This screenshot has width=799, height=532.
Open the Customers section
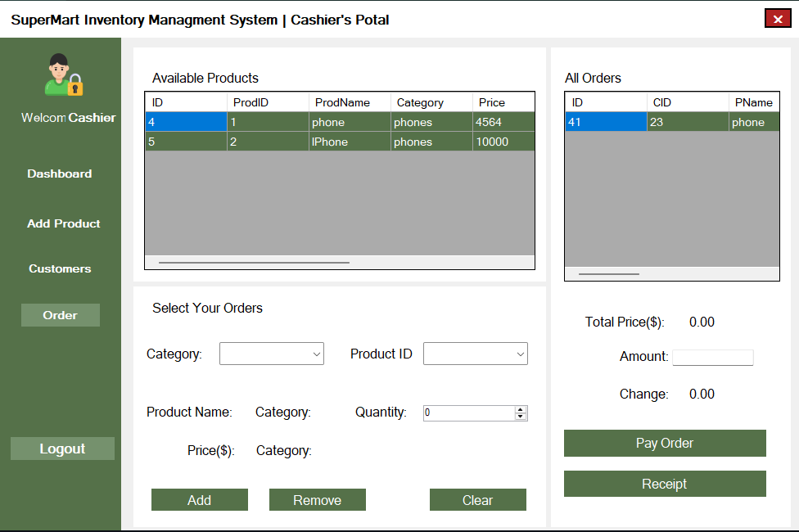[60, 268]
